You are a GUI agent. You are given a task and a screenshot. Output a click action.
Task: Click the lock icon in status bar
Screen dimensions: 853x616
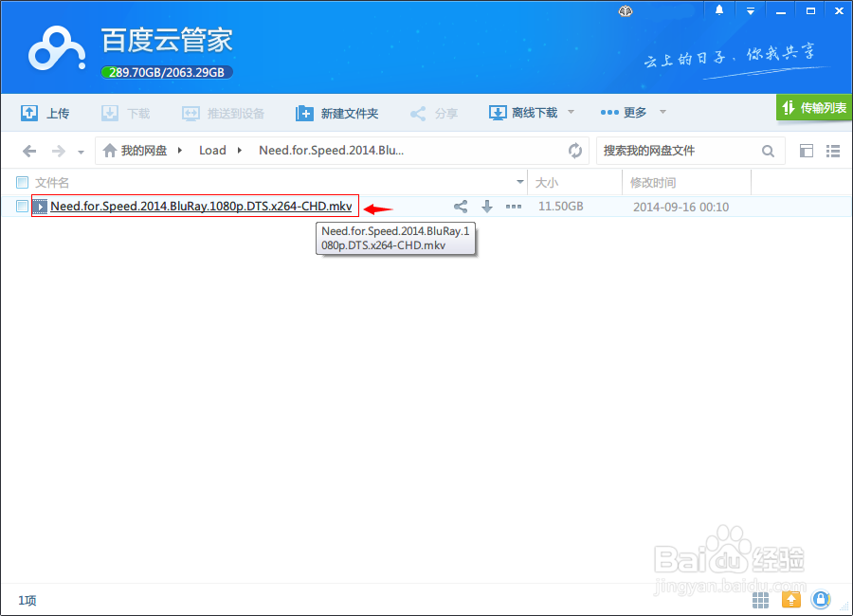pos(821,599)
